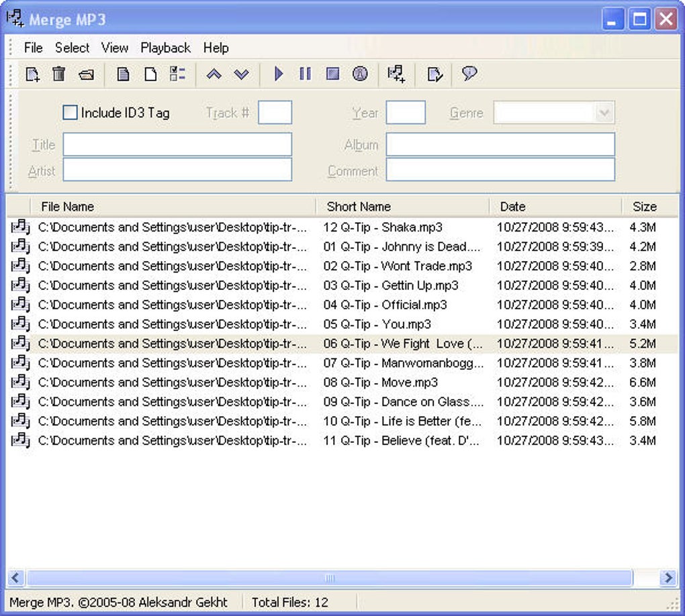Click the Album input field
The image size is (685, 616).
point(500,144)
